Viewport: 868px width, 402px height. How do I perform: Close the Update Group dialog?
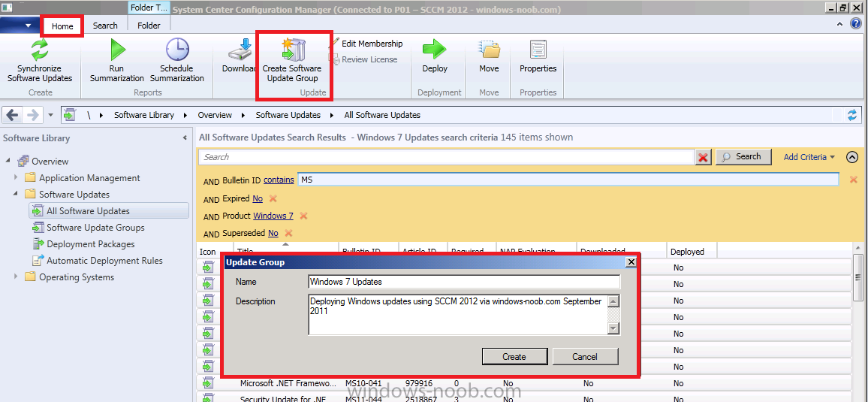click(x=630, y=262)
